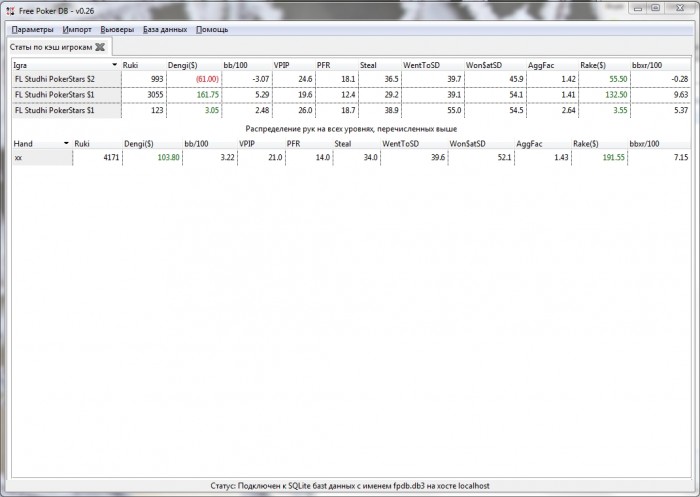Sort bottom table by bbxr/100 header
This screenshot has height=497, width=700.
click(659, 144)
